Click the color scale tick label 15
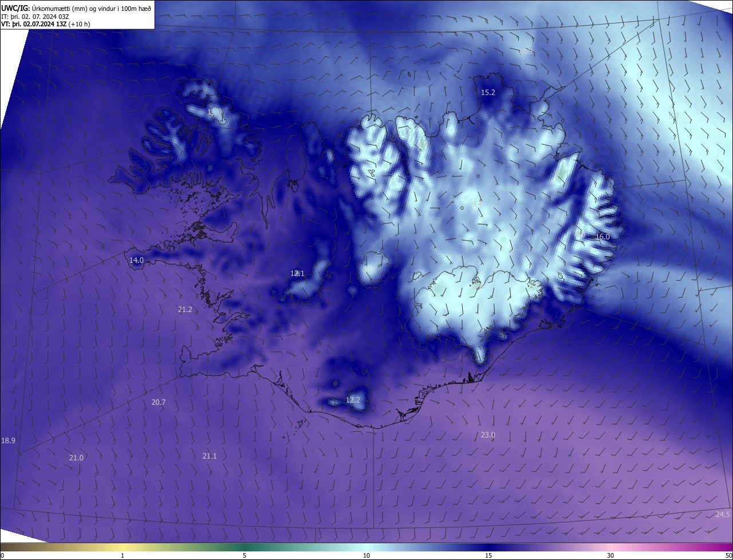 (488, 555)
